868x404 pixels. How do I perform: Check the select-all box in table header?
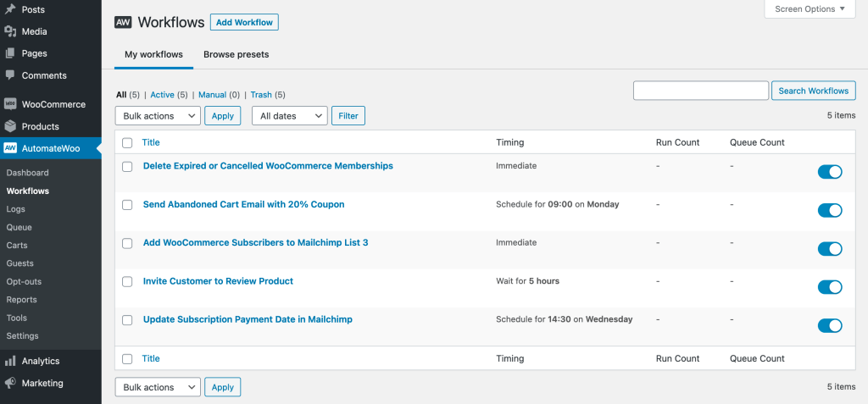coord(127,143)
